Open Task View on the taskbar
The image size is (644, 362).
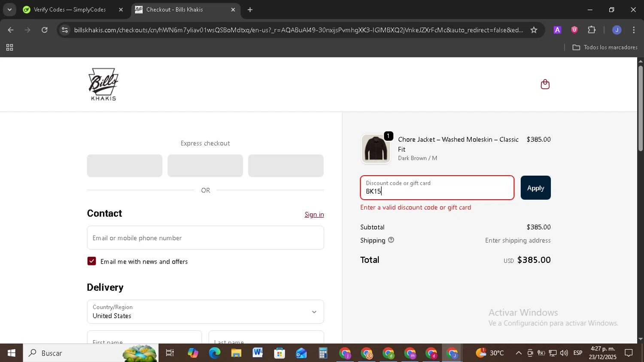coord(170,353)
